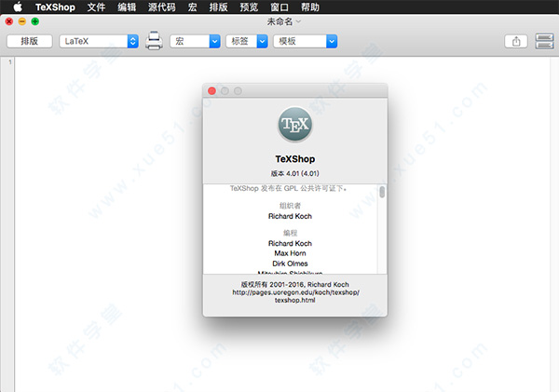The width and height of the screenshot is (559, 392).
Task: Open the 源代码 menu
Action: pyautogui.click(x=162, y=7)
